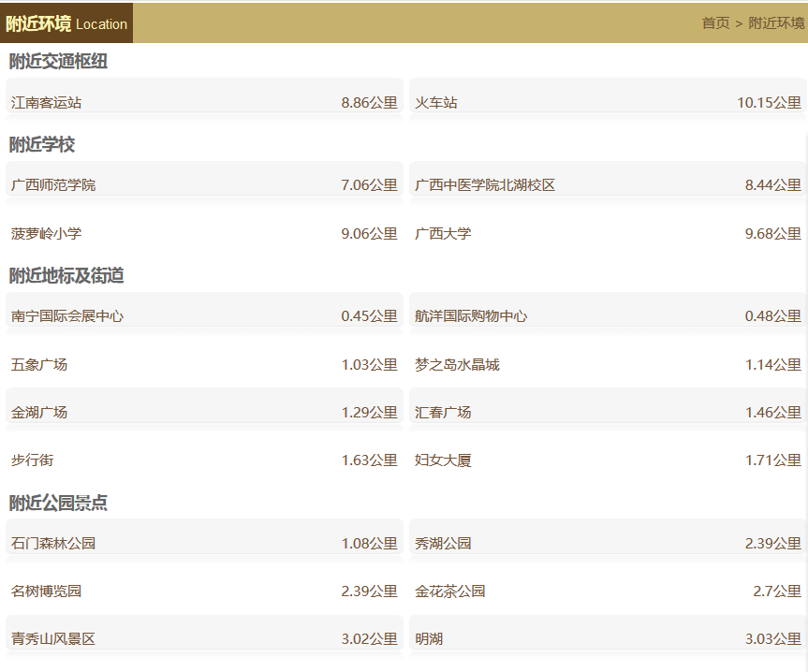Click the 秀湖公园 2.39公里 distance
The width and height of the screenshot is (808, 672).
point(773,543)
